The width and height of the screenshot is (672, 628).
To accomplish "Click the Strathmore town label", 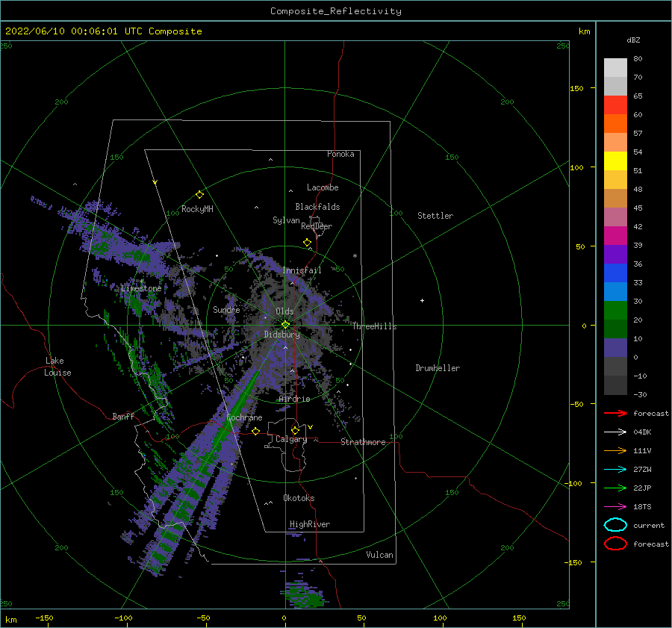I will (363, 442).
